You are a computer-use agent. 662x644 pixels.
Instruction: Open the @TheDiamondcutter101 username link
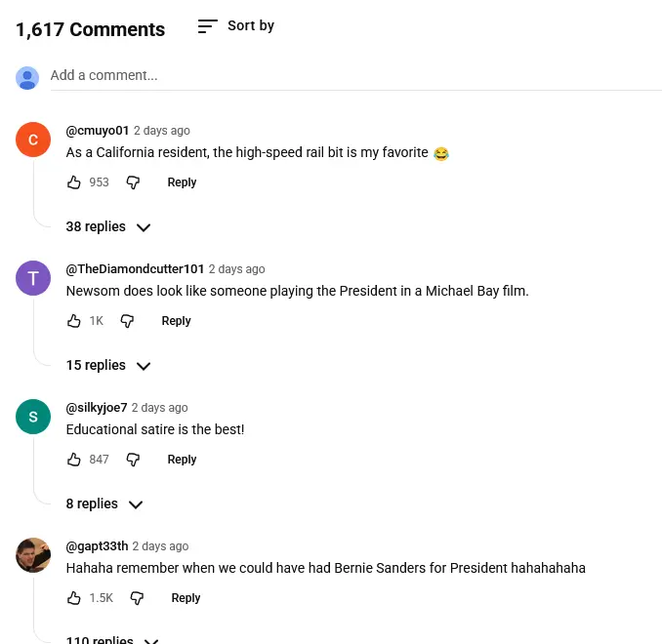135,269
